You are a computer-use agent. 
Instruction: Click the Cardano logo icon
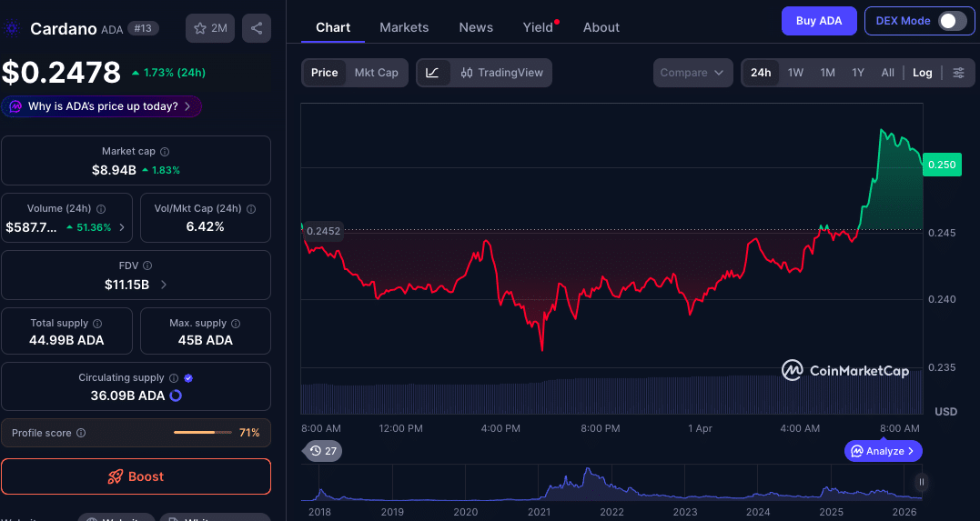click(11, 29)
